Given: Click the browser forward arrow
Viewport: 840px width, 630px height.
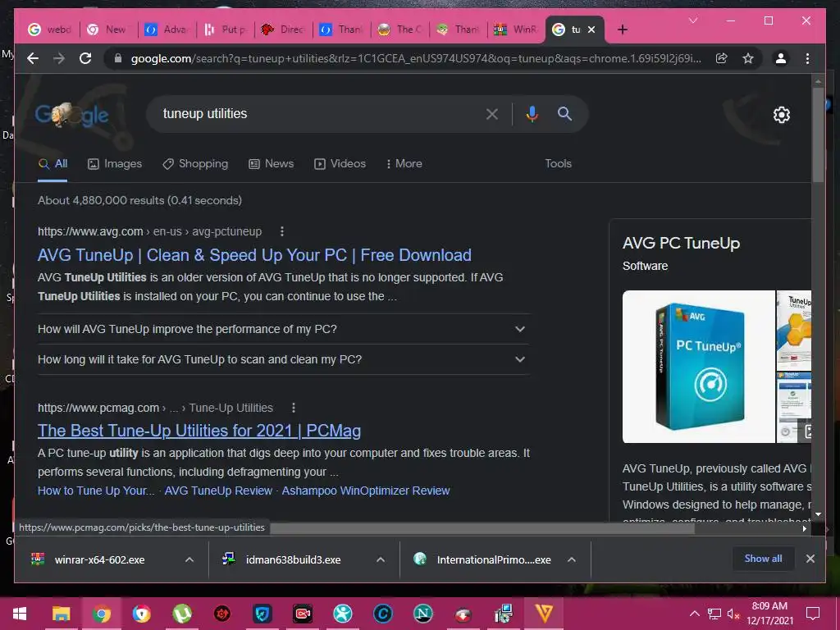Looking at the screenshot, I should [59, 58].
